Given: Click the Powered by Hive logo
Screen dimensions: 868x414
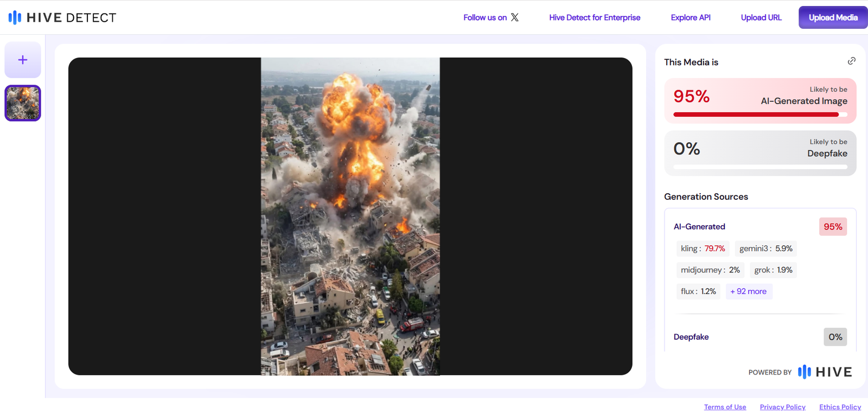Looking at the screenshot, I should (x=825, y=372).
